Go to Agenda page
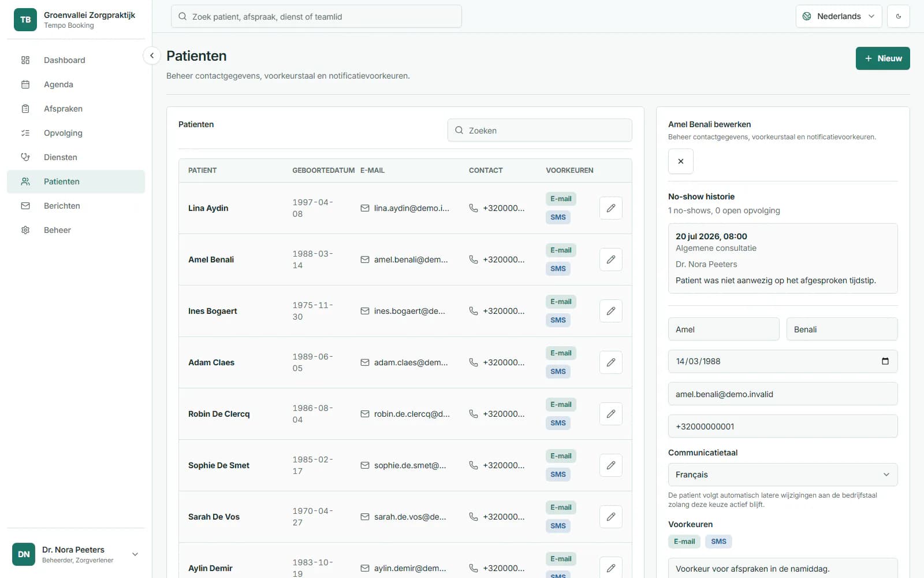The width and height of the screenshot is (924, 578). [x=76, y=84]
